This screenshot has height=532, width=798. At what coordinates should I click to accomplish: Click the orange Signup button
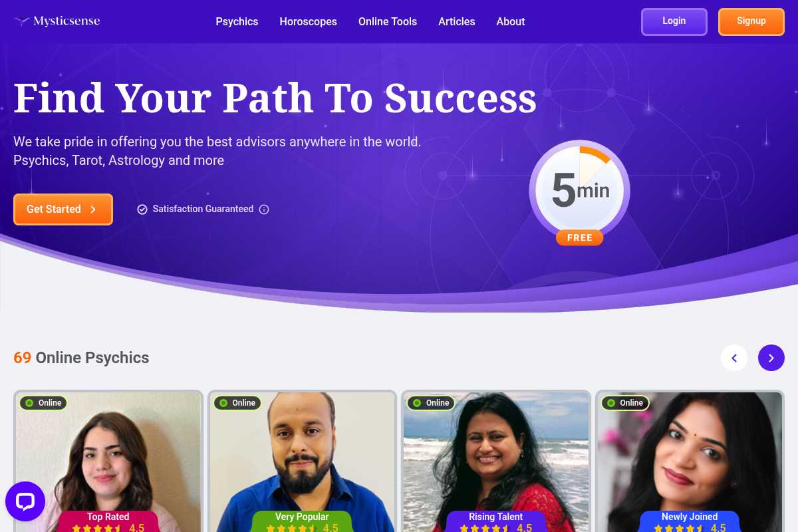pos(751,21)
